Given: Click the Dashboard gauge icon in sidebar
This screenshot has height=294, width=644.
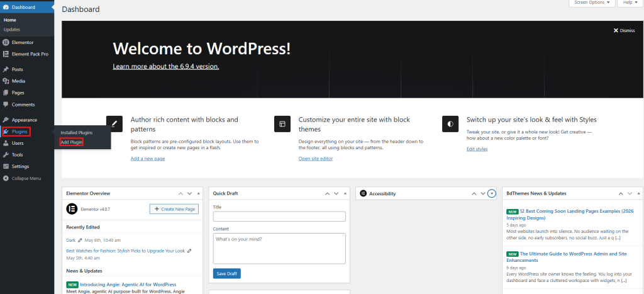Looking at the screenshot, I should tap(6, 8).
